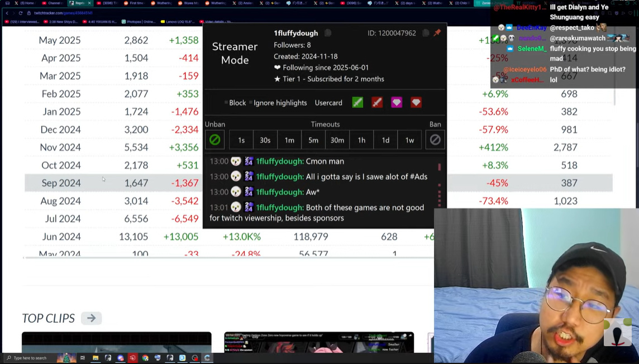Open the second Top Clips video thumbnail
This screenshot has height=364, width=639.
(x=319, y=342)
